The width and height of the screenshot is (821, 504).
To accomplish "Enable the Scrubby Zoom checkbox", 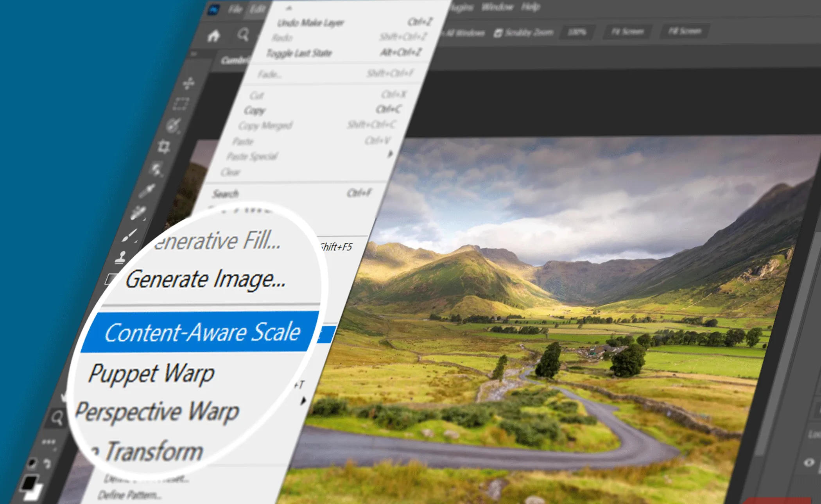I will click(498, 33).
